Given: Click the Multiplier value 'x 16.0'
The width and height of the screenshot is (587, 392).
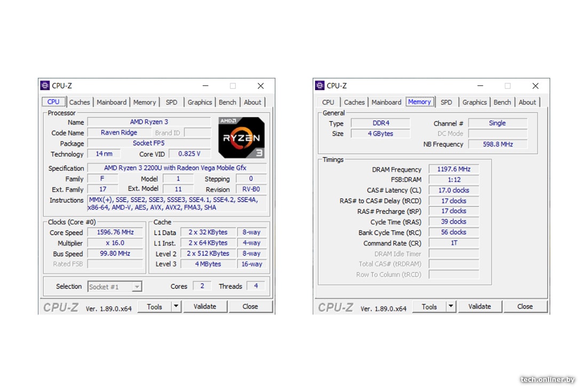Looking at the screenshot, I should tap(115, 243).
